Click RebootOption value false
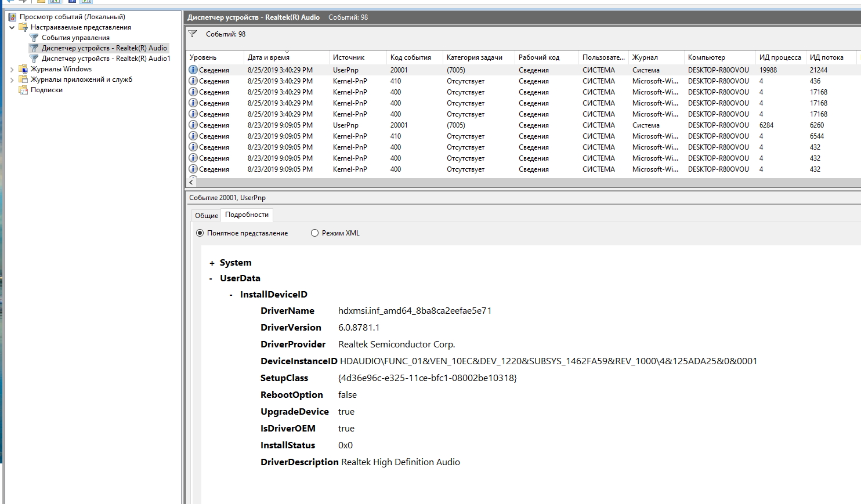Viewport: 861px width, 504px height. [x=348, y=395]
